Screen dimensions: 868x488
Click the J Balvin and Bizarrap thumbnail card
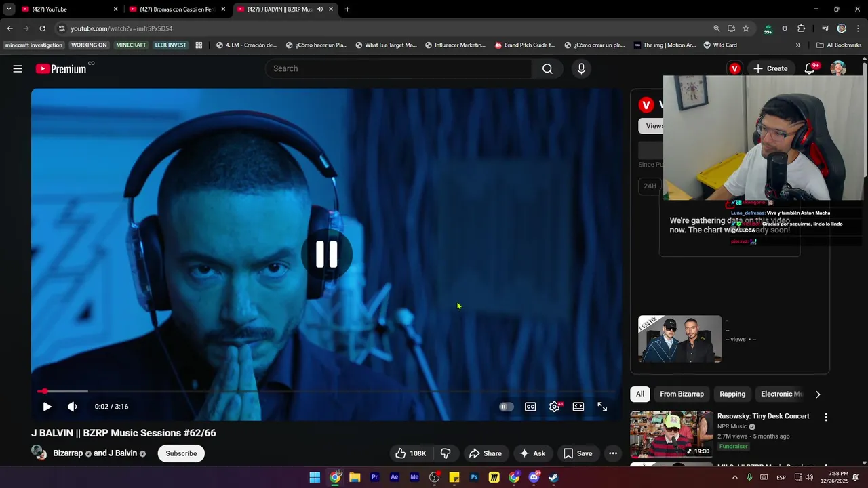pyautogui.click(x=680, y=339)
